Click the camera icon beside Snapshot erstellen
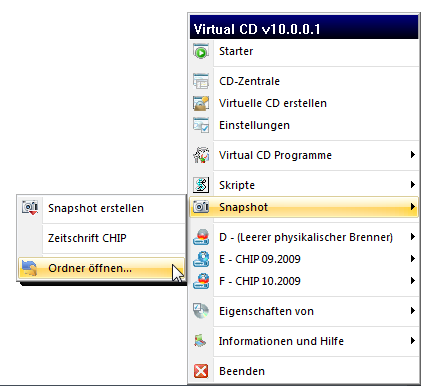 30,208
